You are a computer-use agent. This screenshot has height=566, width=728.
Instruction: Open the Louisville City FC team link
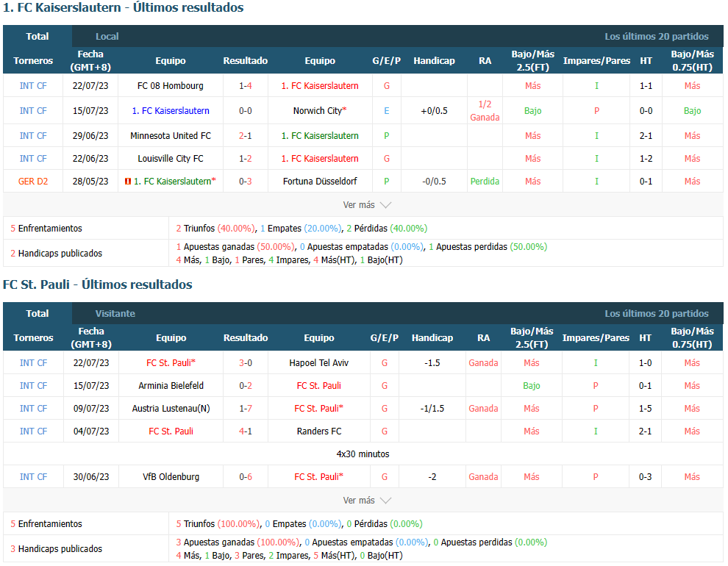pyautogui.click(x=171, y=159)
